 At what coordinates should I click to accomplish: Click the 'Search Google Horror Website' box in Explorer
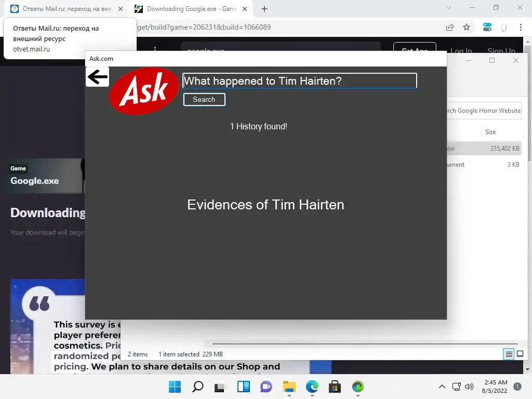(x=484, y=111)
